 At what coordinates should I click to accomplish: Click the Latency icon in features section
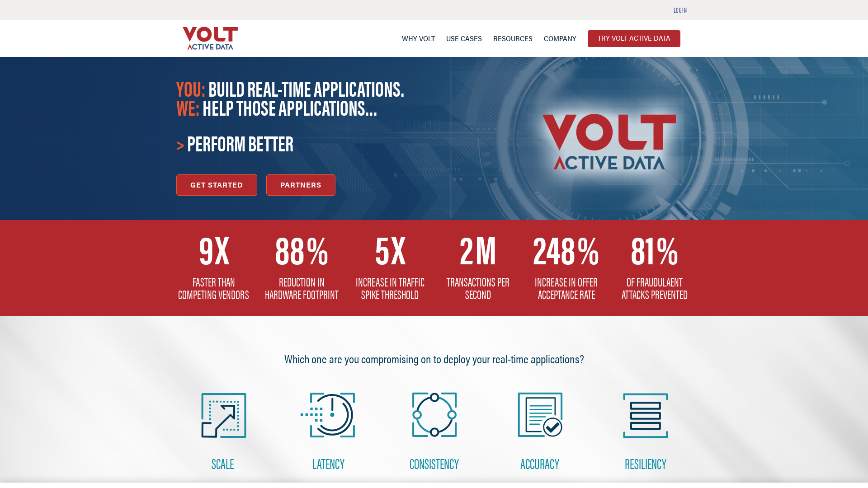click(329, 415)
